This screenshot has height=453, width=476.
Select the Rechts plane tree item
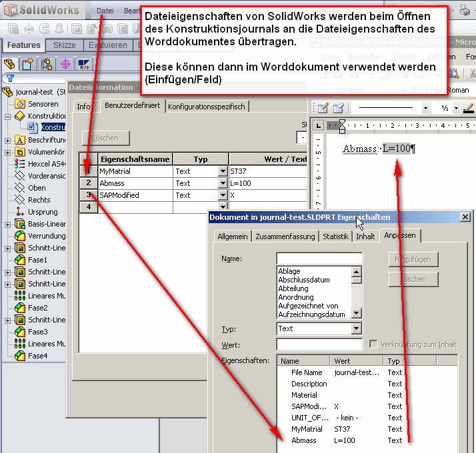click(33, 200)
